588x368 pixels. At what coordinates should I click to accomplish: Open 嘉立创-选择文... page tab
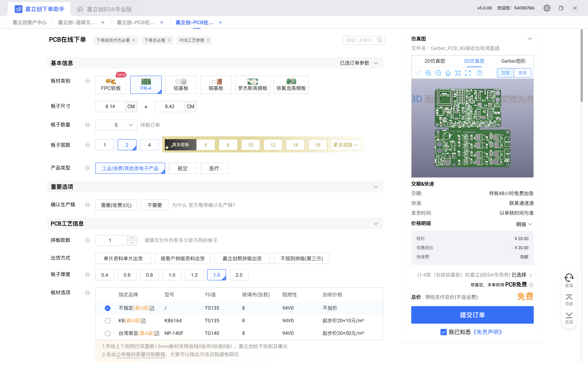[x=76, y=22]
